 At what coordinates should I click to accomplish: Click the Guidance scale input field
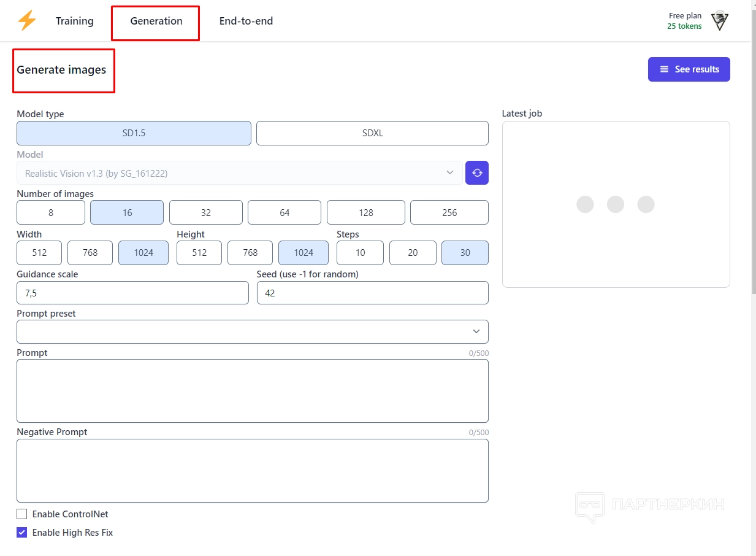click(132, 293)
